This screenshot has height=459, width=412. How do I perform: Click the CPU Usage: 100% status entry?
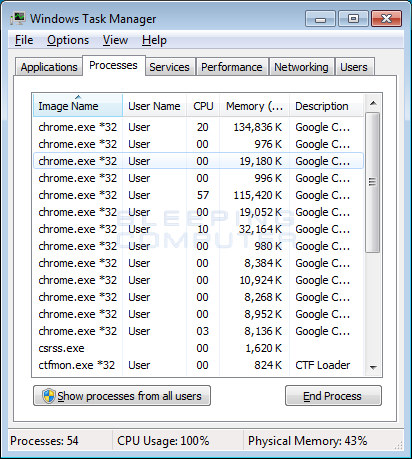tap(163, 441)
